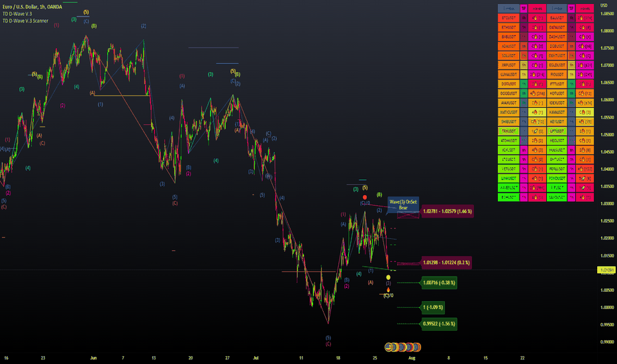Viewport: 617px width, 364px height.
Task: Click the EGLDUSDT scanner cell
Action: 557,65
